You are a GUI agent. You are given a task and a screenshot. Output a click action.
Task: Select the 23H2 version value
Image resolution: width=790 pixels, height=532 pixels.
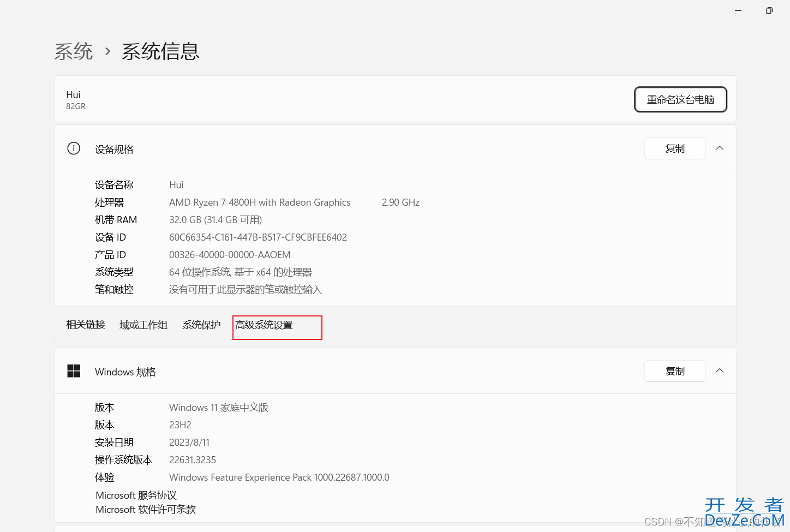tap(180, 425)
